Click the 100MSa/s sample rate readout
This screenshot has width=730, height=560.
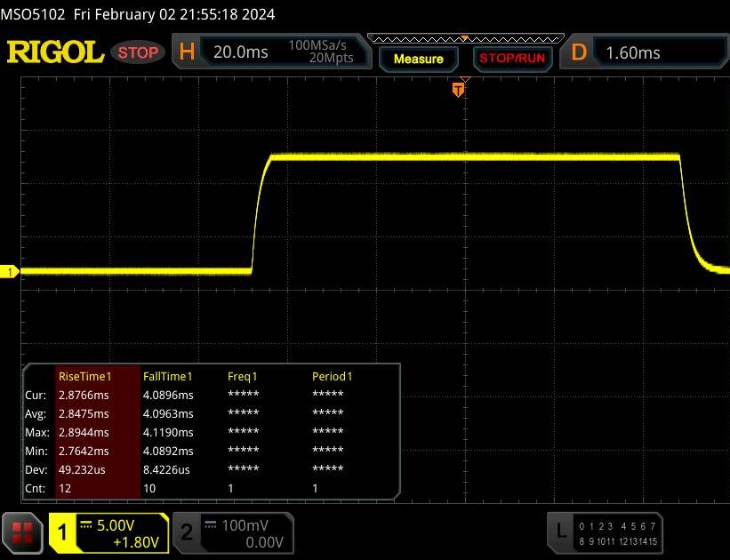pyautogui.click(x=317, y=45)
